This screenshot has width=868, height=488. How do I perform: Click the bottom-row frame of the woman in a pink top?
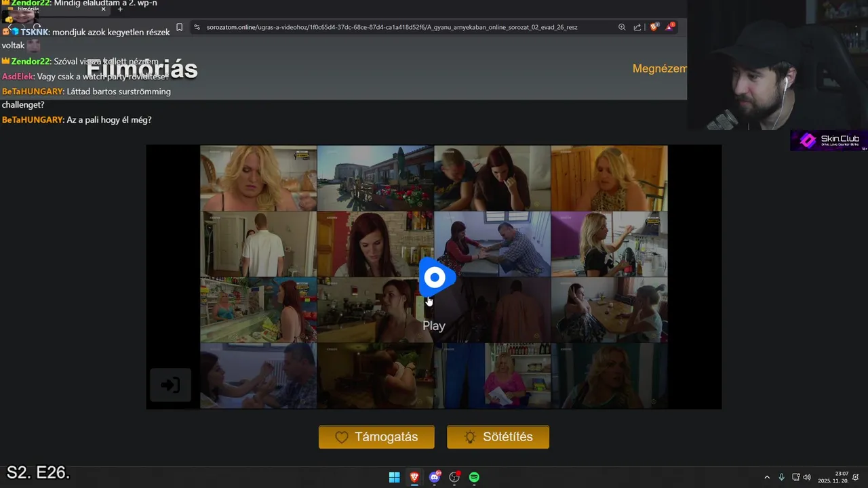point(492,375)
